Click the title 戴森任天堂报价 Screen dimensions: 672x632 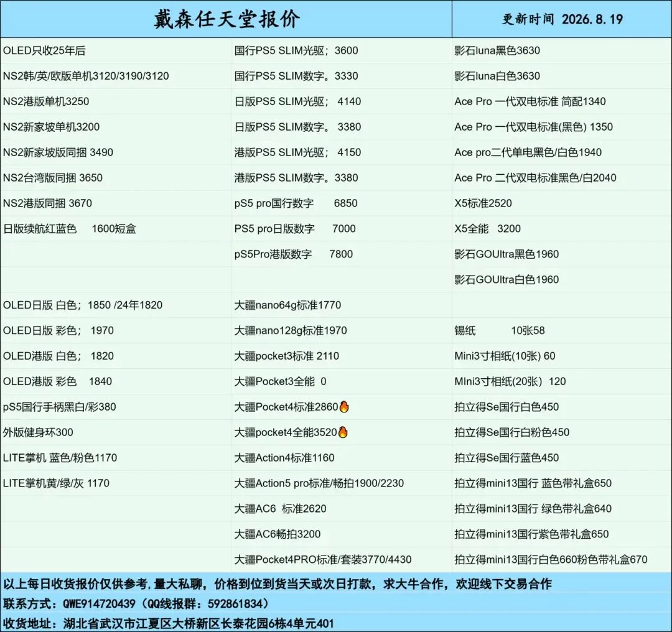[226, 19]
